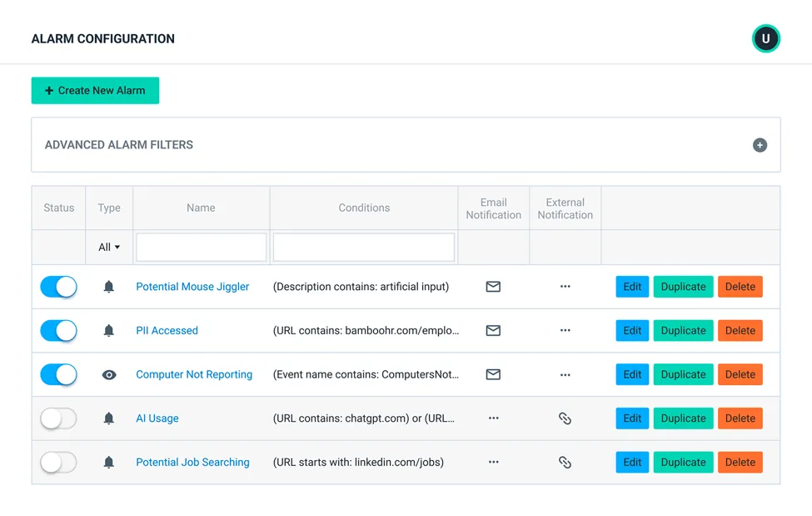Edit the AI Usage alarm
The image size is (812, 516).
[632, 418]
